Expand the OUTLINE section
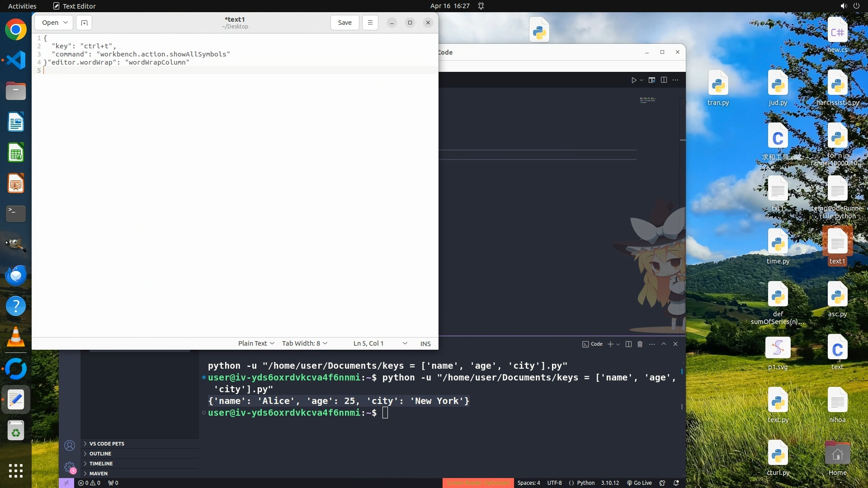Image resolution: width=868 pixels, height=488 pixels. pos(100,454)
